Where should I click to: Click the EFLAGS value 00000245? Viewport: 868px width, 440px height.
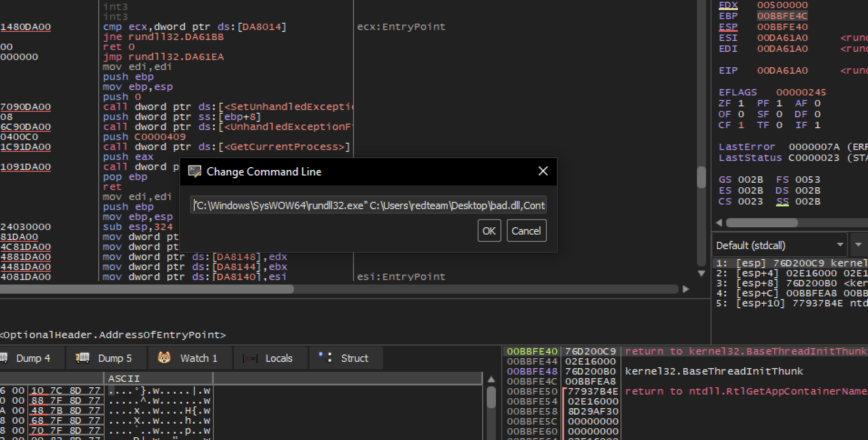click(801, 92)
